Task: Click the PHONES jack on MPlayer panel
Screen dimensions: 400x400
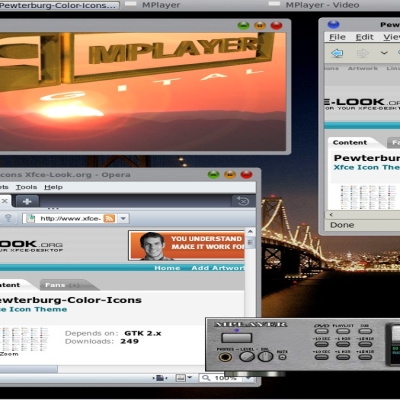Action: point(225,357)
